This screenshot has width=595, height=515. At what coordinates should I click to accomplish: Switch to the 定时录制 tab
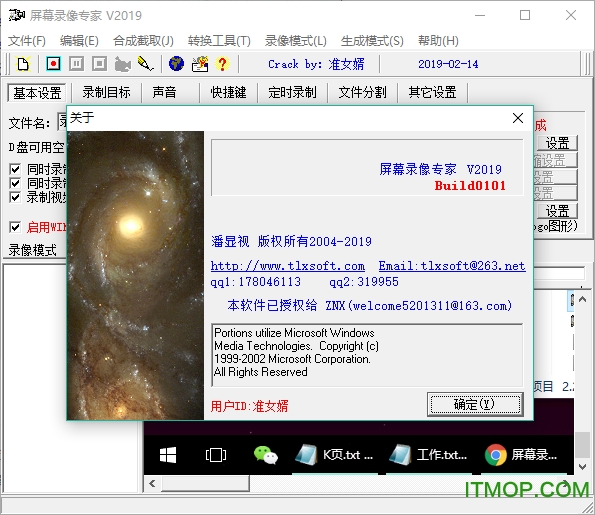pyautogui.click(x=292, y=92)
